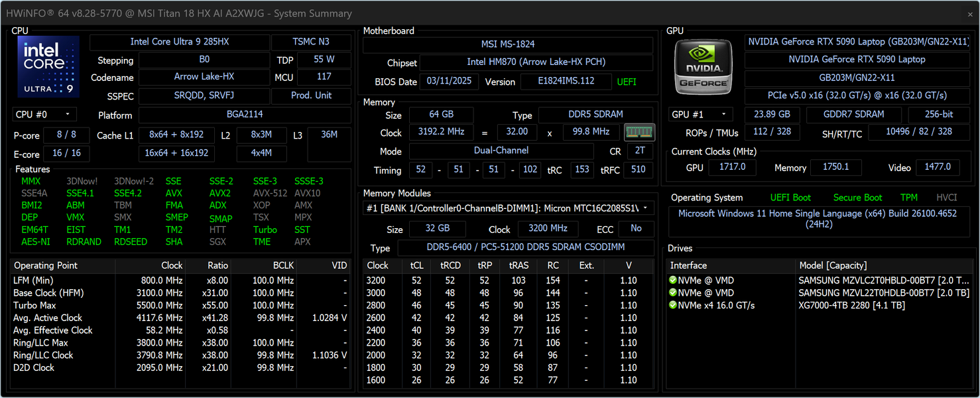The image size is (980, 398).
Task: Click the LFM (Min) row
Action: tap(180, 281)
